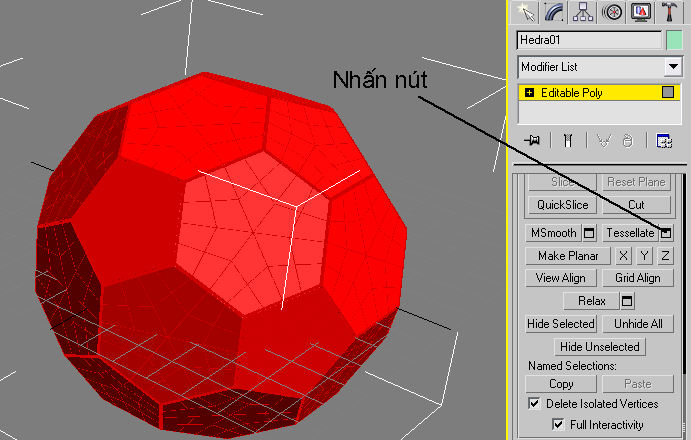Click the rollout panel vertical scrollbar
The image size is (691, 440).
pyautogui.click(x=684, y=273)
